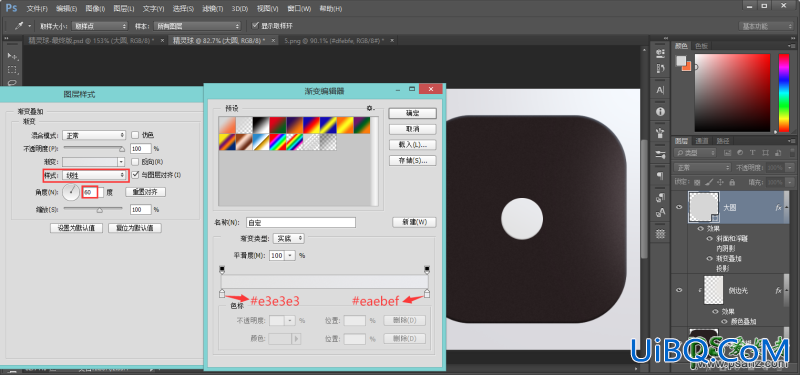The height and width of the screenshot is (375, 800).
Task: Open the Info panel icon
Action: tap(660, 111)
